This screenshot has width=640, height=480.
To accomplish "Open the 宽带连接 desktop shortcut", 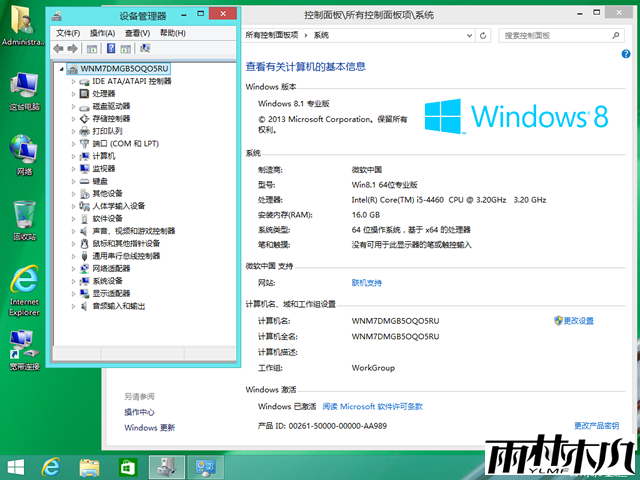I will [x=24, y=351].
